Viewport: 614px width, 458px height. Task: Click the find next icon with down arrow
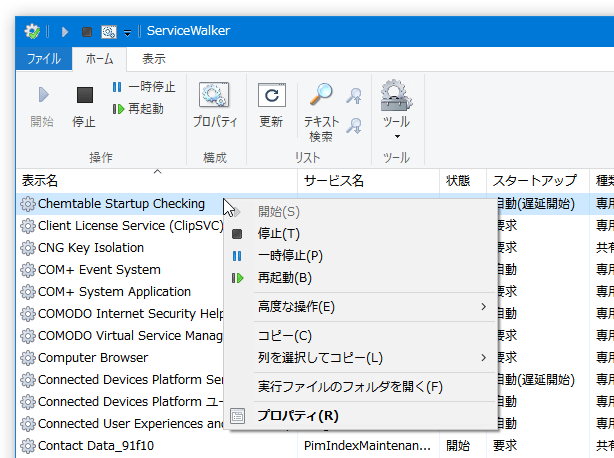[354, 126]
